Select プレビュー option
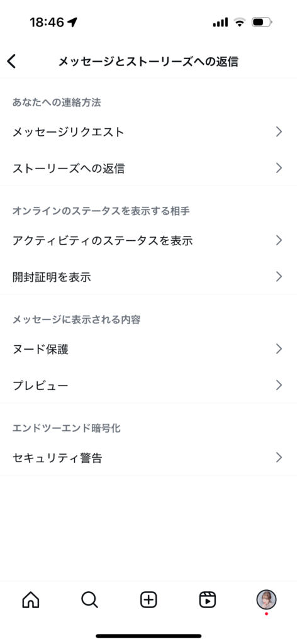The image size is (297, 644). [148, 386]
